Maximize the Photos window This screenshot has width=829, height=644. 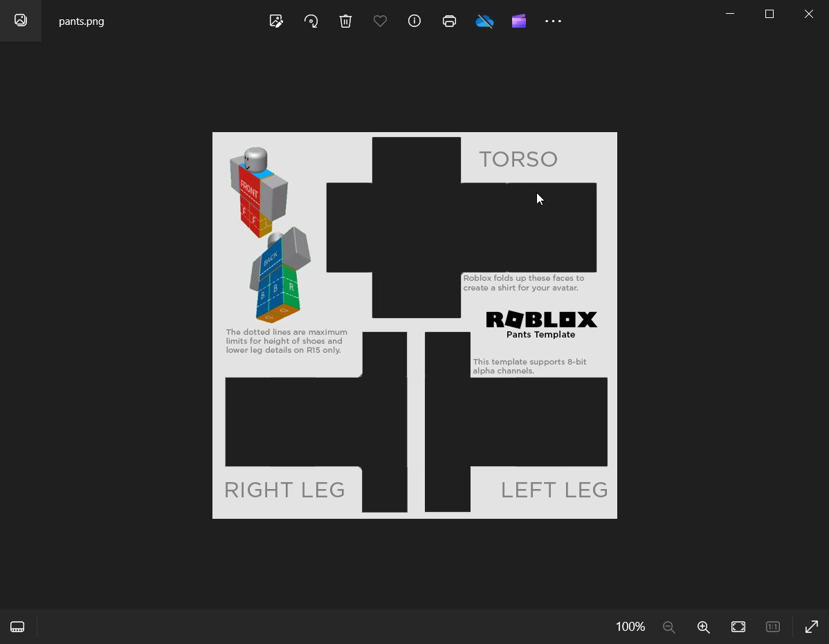tap(769, 14)
